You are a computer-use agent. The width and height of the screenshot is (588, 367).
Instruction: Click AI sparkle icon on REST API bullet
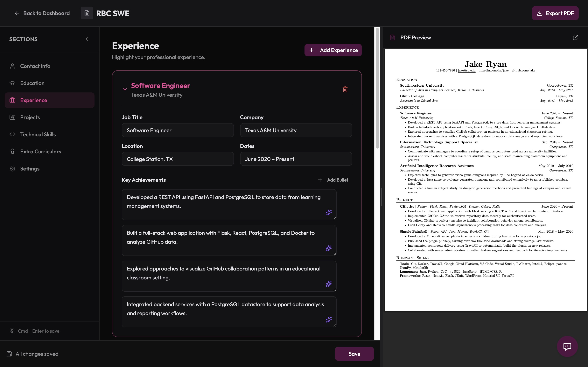coord(328,212)
